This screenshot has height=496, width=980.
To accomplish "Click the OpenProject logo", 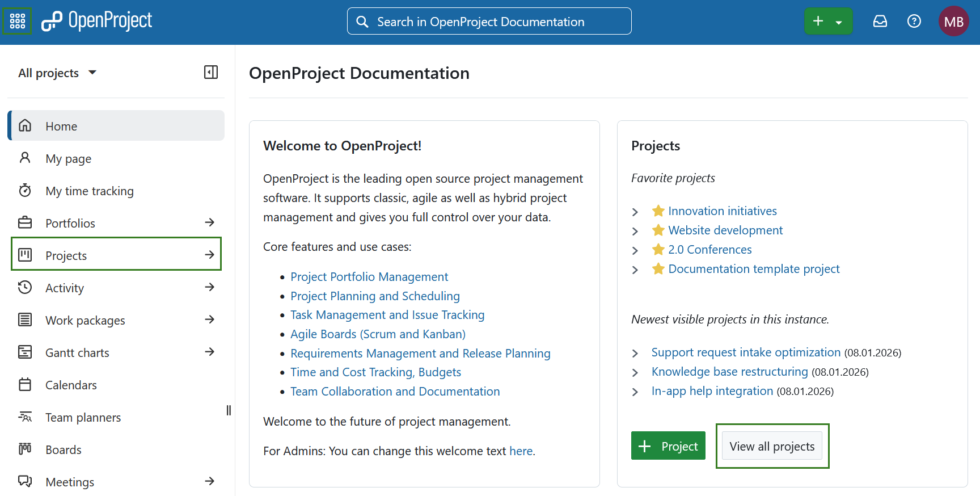I will click(97, 21).
